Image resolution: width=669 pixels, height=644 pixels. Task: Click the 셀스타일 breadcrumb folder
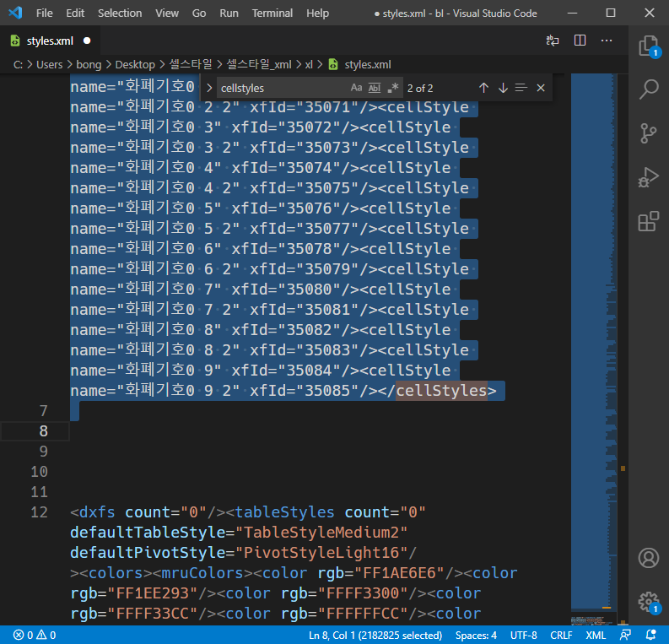191,64
